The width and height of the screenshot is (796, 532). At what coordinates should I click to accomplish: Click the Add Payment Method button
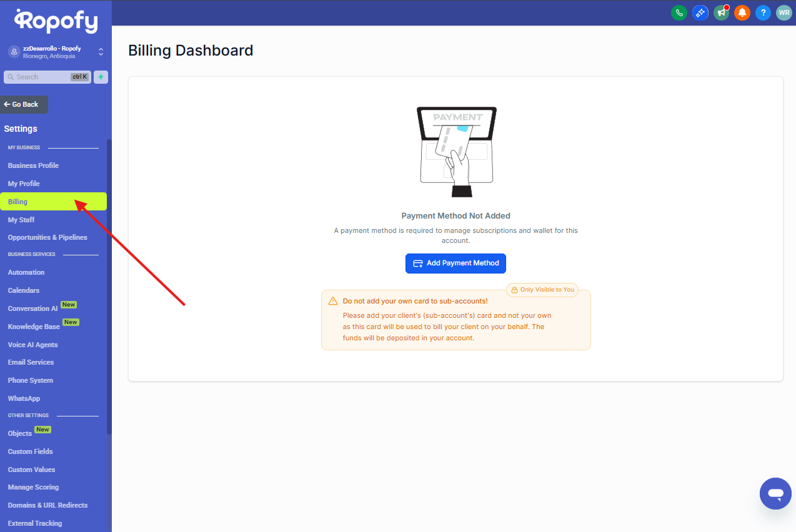click(x=455, y=264)
